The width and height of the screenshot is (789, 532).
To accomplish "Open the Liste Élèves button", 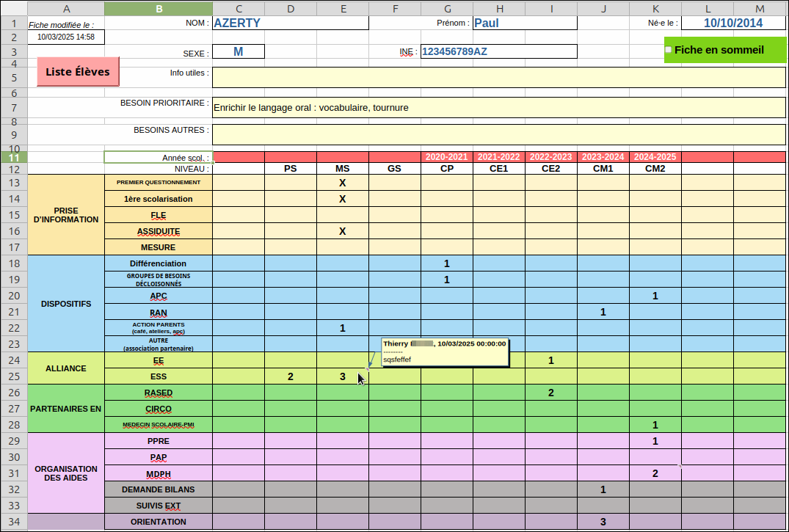I will click(x=78, y=71).
